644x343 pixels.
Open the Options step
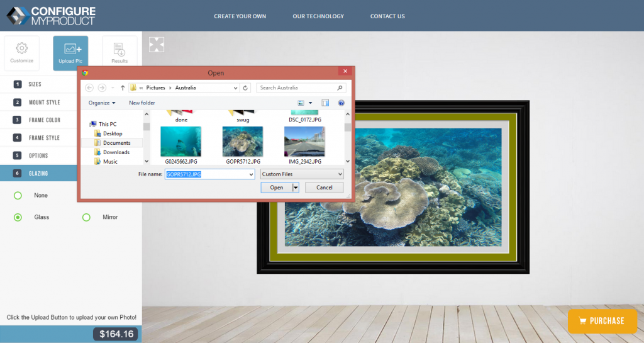pos(38,155)
